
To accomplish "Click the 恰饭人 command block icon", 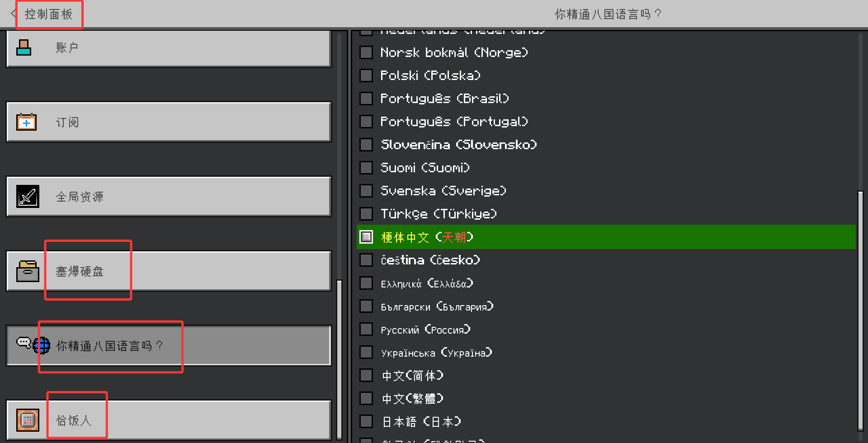I will coord(28,420).
